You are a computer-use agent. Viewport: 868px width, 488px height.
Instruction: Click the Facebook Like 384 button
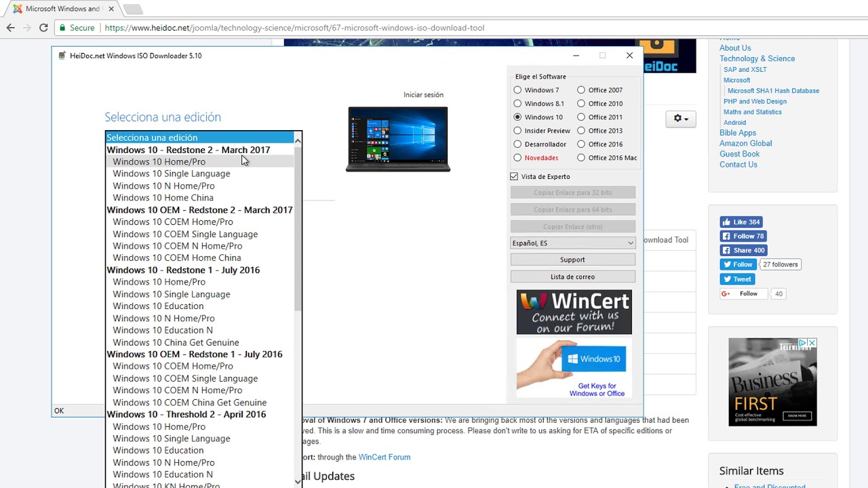(741, 222)
